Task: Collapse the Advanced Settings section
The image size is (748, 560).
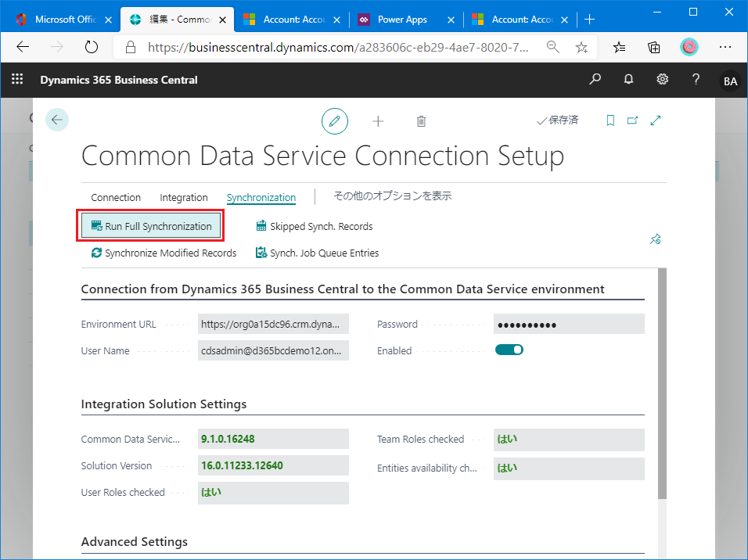Action: point(135,542)
